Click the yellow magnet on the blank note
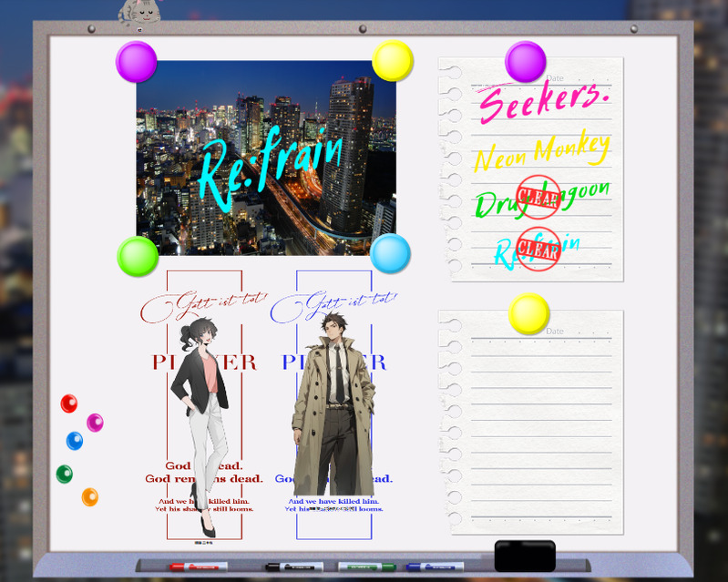Screen dimensions: 728x582 point(528,313)
